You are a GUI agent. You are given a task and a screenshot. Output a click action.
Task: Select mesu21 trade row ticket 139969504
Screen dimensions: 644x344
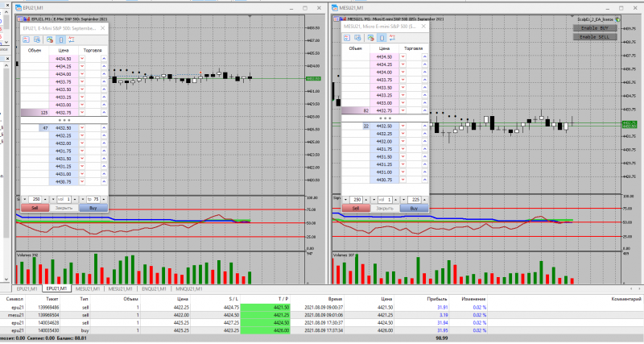tap(321, 315)
